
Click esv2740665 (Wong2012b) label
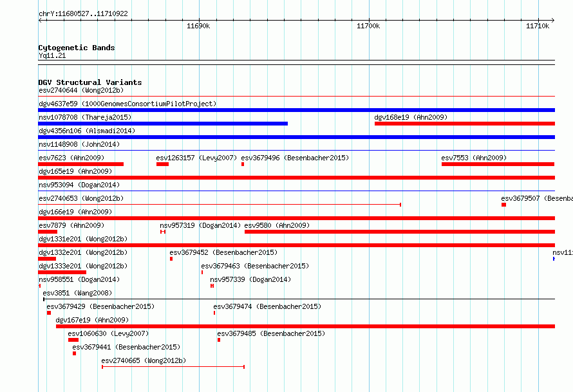(144, 360)
